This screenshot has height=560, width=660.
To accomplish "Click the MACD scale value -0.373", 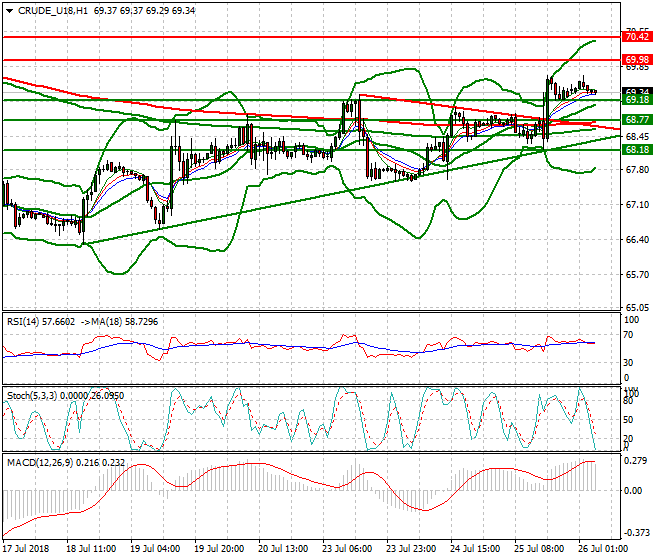I will coord(637,533).
